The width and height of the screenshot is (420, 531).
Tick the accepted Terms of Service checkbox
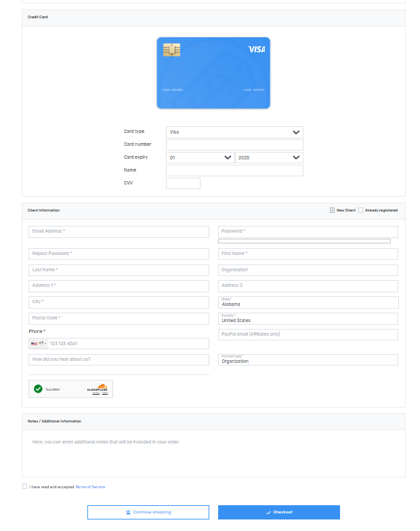(24, 486)
